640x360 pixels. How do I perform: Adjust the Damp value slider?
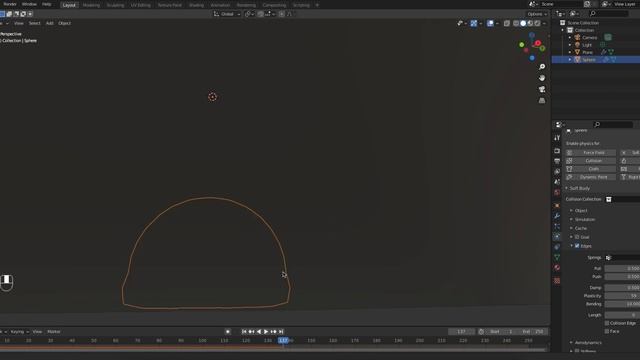[x=622, y=288]
